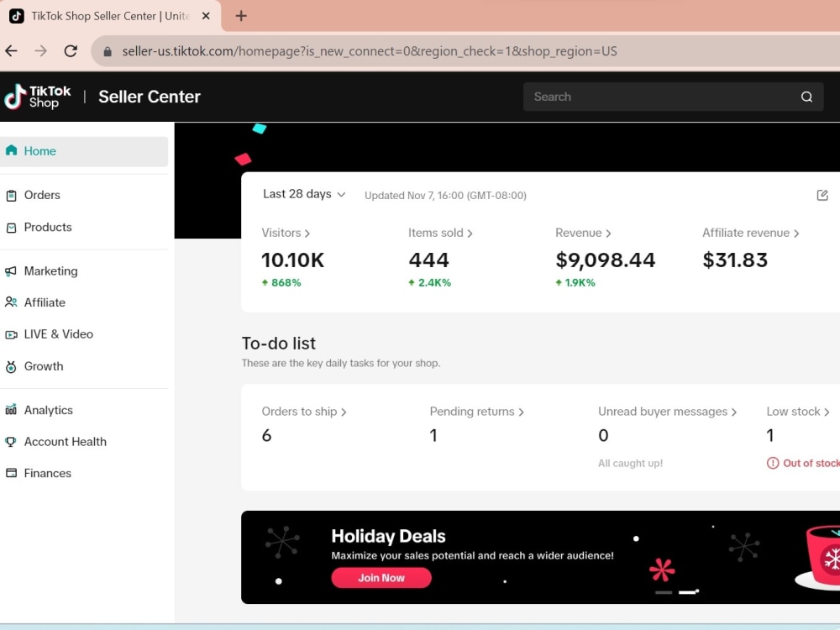Open Unread buyer messages
This screenshot has width=840, height=630.
coord(668,412)
